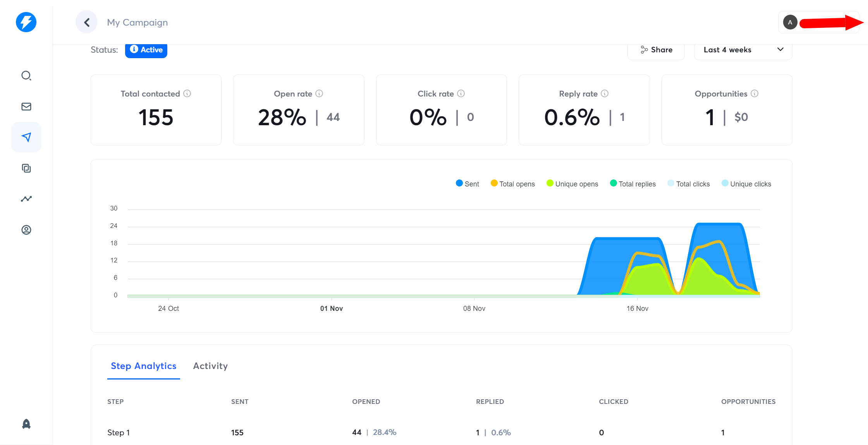Click the rocket icon in the sidebar
The width and height of the screenshot is (868, 445).
click(x=26, y=424)
